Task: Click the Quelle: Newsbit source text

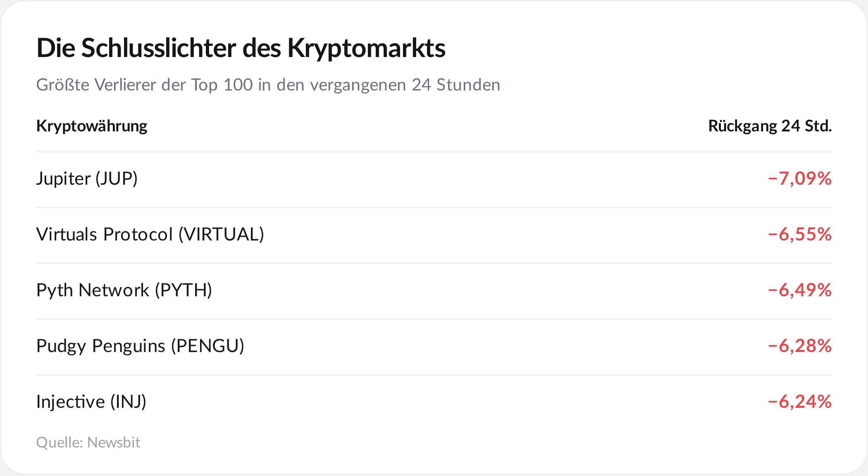Action: pyautogui.click(x=88, y=443)
